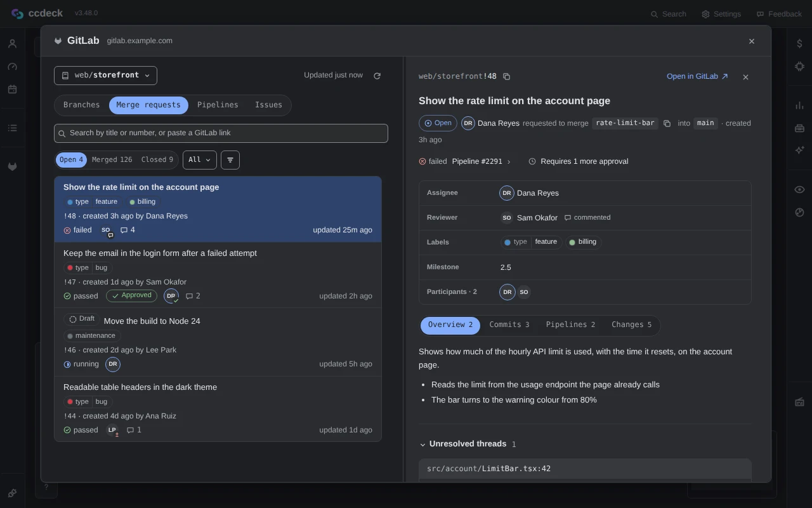Click the GitLab icon in left sidebar
The height and width of the screenshot is (508, 812).
(x=12, y=166)
